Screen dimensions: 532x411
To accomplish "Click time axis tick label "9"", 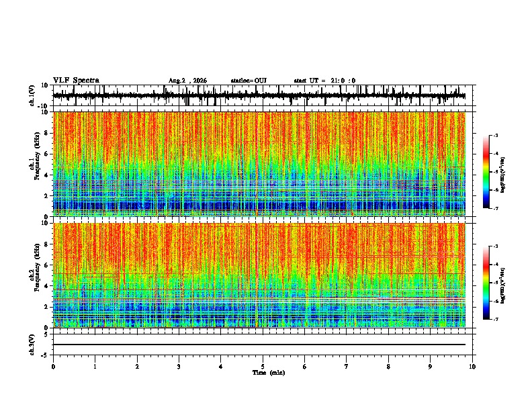I will pyautogui.click(x=430, y=367).
